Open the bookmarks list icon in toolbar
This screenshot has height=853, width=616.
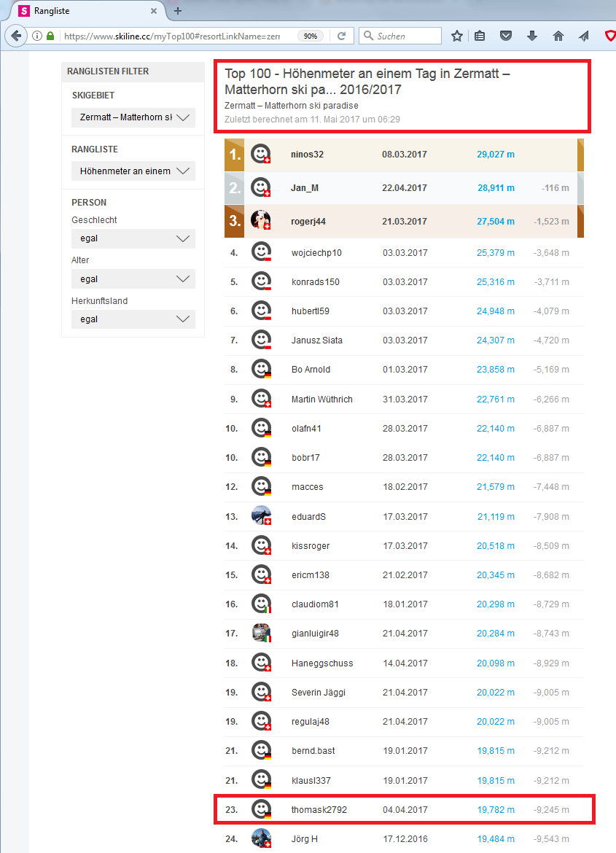(480, 36)
